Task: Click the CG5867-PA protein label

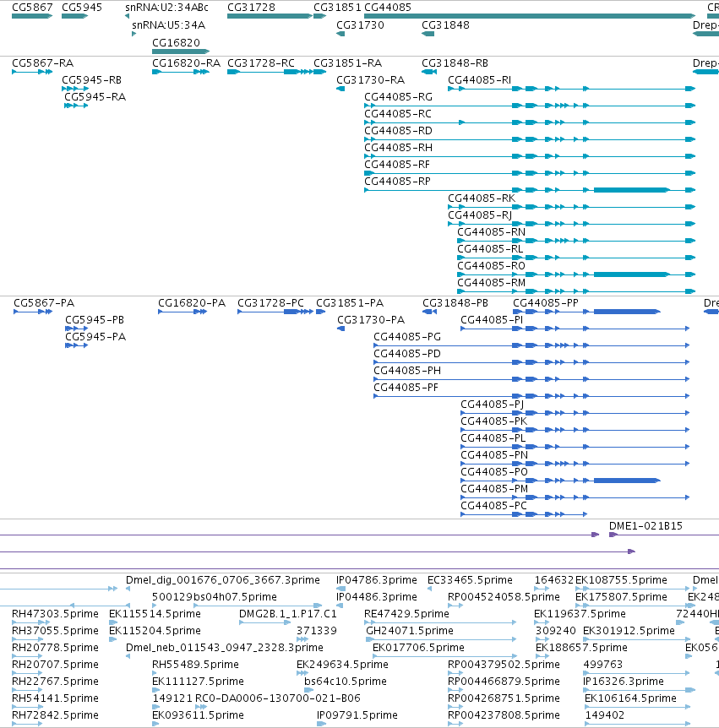Action: (x=44, y=303)
